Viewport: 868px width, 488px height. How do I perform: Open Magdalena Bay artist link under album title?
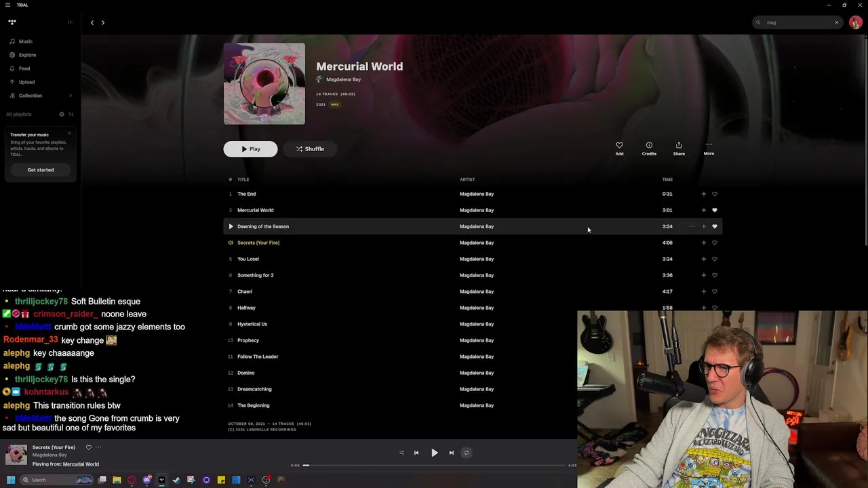(344, 79)
